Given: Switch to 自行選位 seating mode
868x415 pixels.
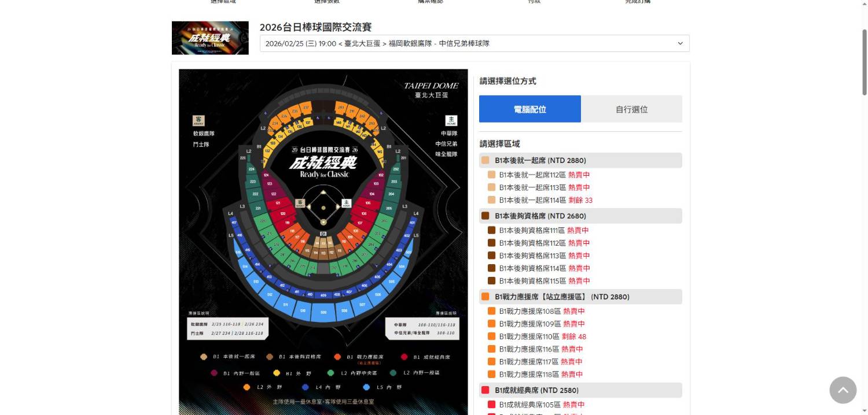Looking at the screenshot, I should click(631, 109).
